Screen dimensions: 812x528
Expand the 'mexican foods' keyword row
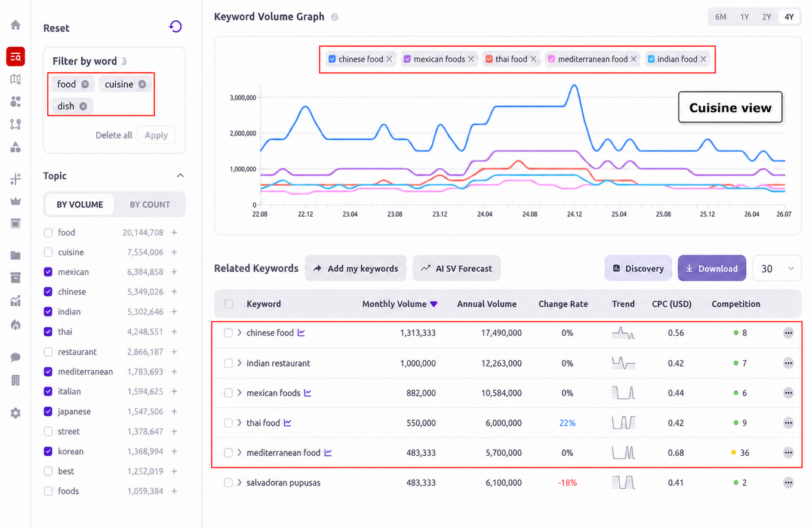coord(239,393)
